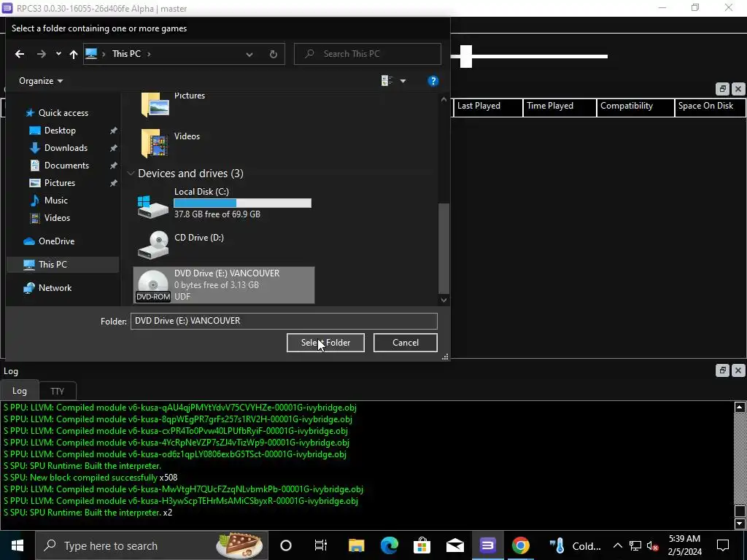Open dialog help question mark icon
Screen dimensions: 747x560
433,81
